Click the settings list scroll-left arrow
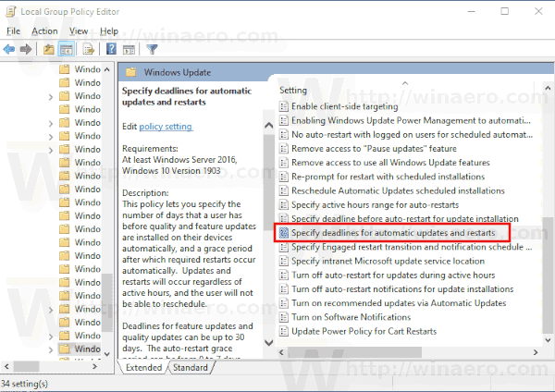The image size is (555, 392). 282,352
